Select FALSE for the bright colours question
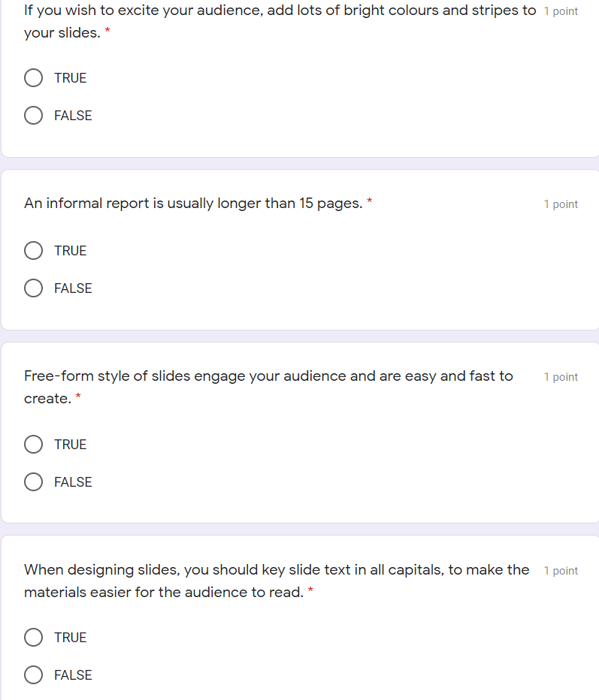This screenshot has width=599, height=700. tap(33, 115)
